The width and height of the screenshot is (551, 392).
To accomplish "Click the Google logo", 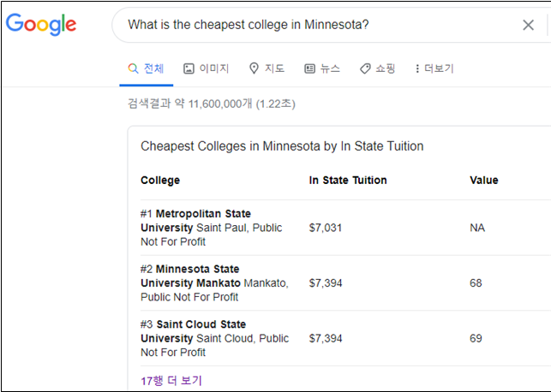I will pyautogui.click(x=40, y=24).
